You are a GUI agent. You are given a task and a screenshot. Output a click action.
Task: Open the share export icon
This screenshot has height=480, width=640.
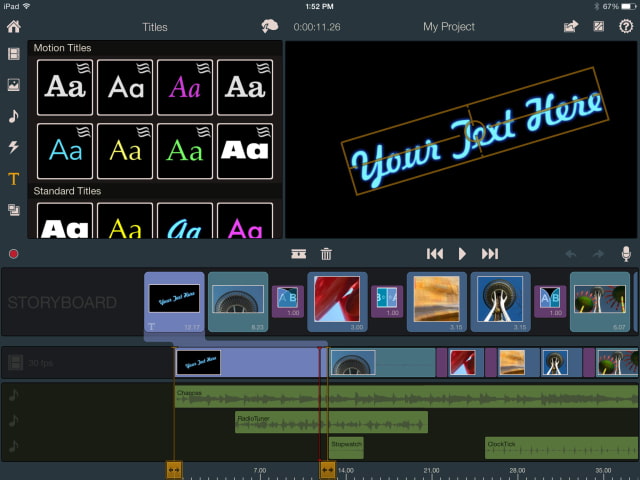tap(570, 27)
